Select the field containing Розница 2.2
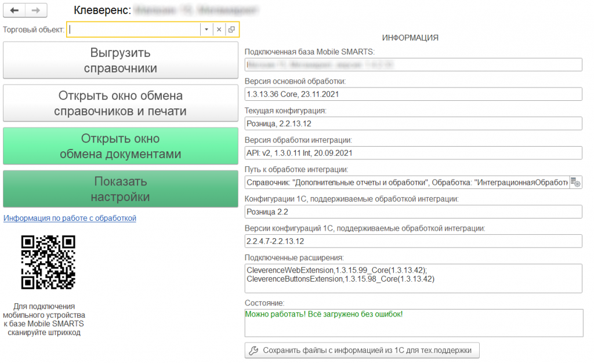 click(413, 212)
